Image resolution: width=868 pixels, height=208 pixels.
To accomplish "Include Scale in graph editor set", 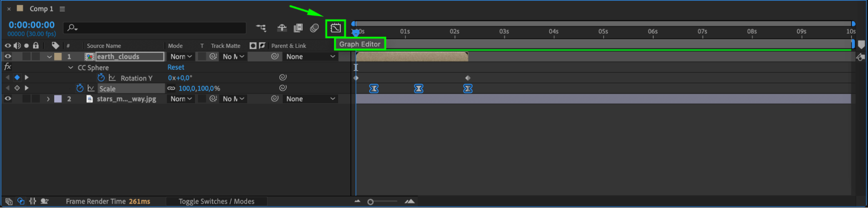I will 91,88.
